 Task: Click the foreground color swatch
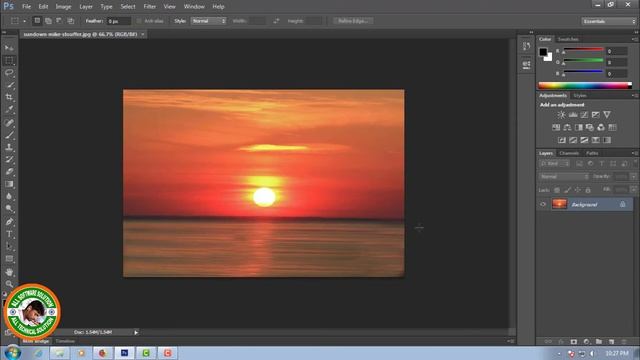coord(543,52)
